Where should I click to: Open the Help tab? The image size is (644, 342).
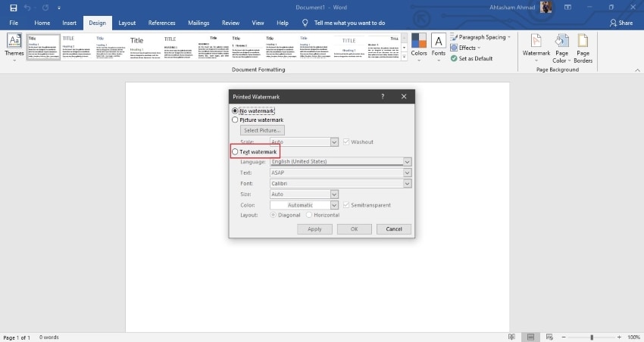point(282,23)
